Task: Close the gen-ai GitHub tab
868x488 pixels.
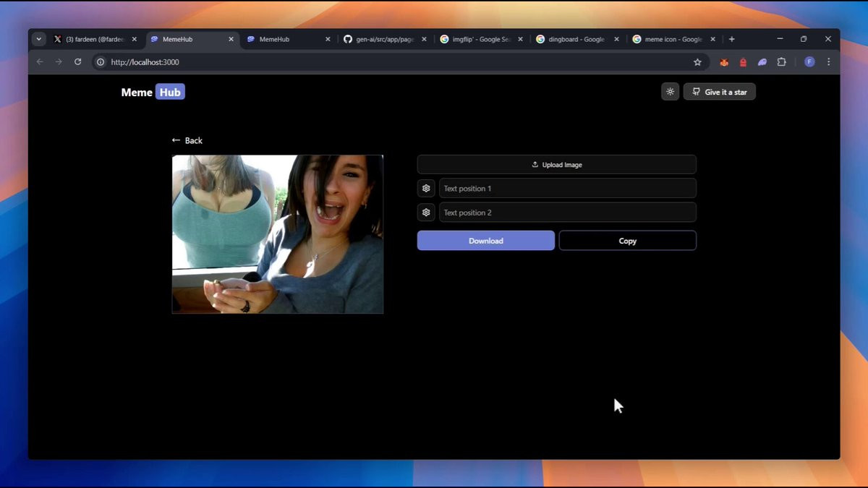Action: (x=424, y=39)
